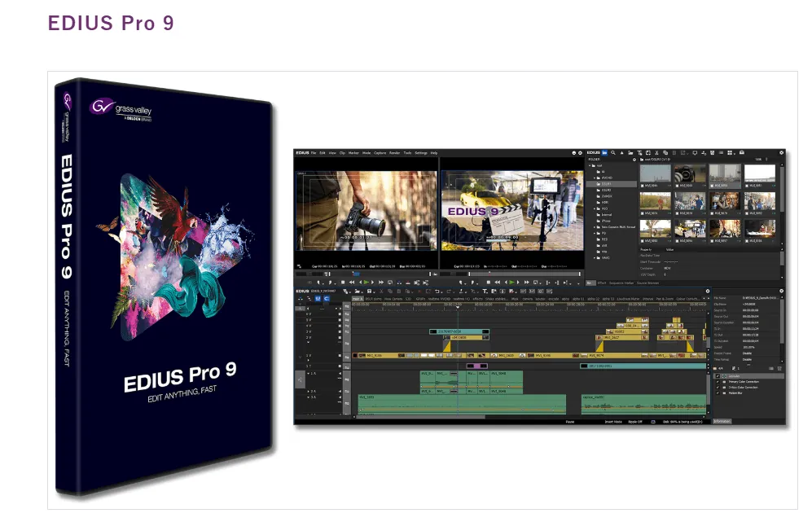Click the Bin copy icon
This screenshot has height=522, width=812.
(665, 153)
